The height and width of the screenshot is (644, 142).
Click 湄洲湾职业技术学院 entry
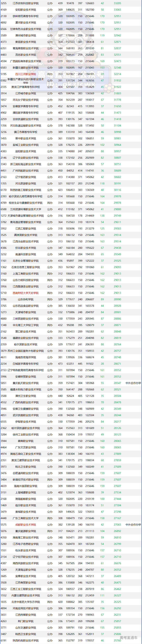click(x=26, y=235)
